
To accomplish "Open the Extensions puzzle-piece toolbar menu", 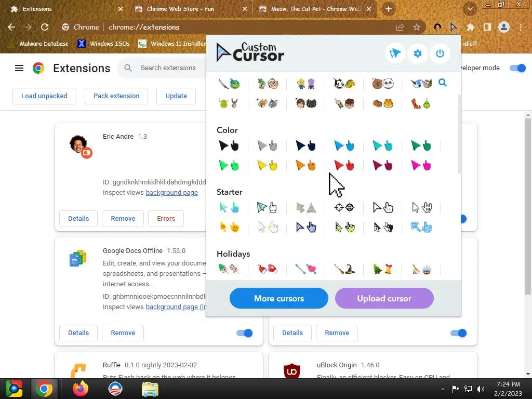I will tap(470, 27).
